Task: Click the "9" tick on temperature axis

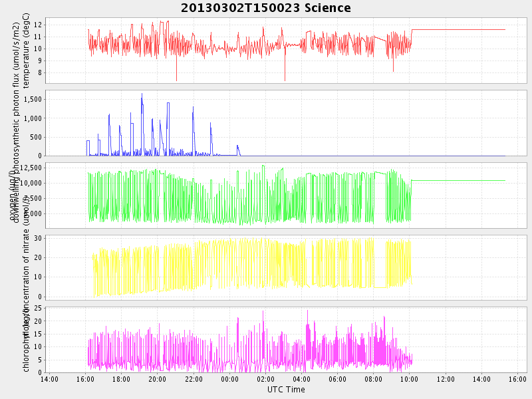Action: pos(40,61)
